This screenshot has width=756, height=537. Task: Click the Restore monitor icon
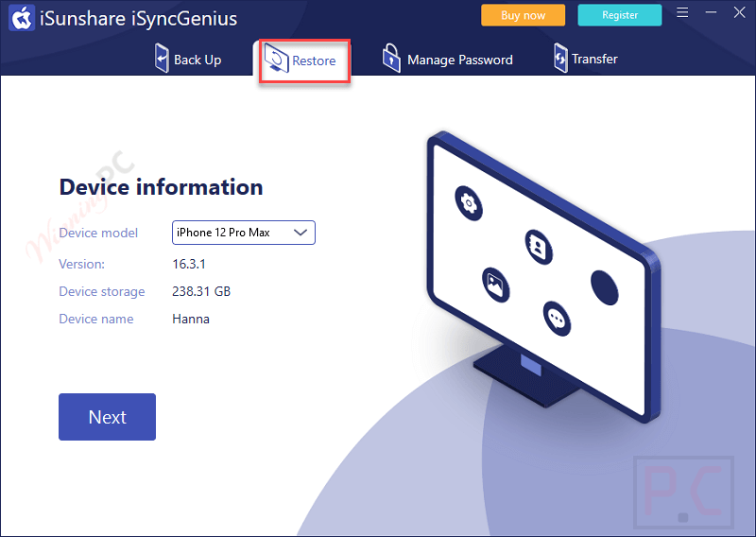(276, 59)
